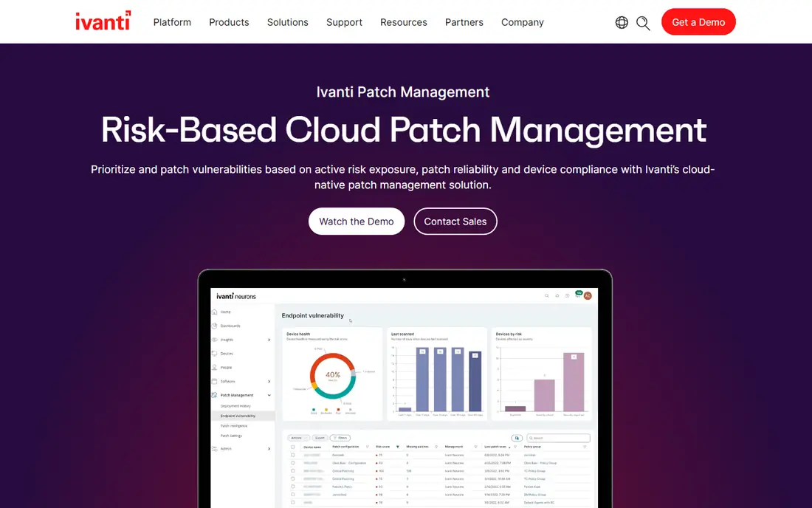The height and width of the screenshot is (508, 812).
Task: Open the Risk score column filter
Action: point(398,447)
